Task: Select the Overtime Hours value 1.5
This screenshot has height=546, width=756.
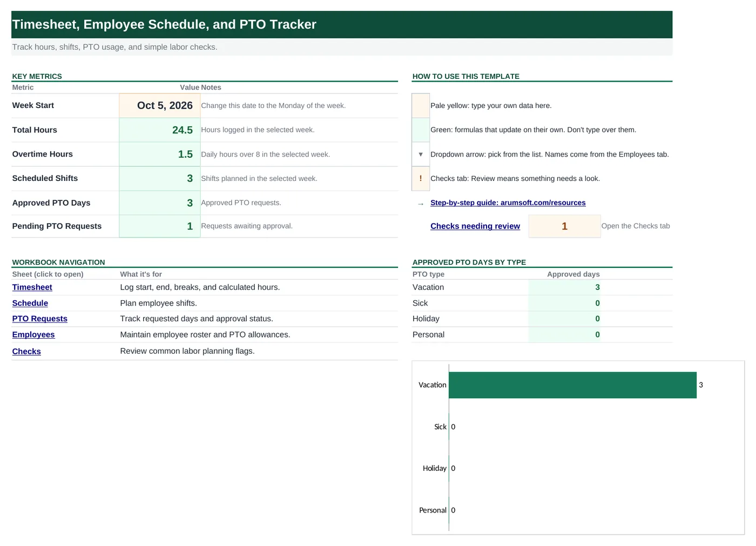Action: [x=159, y=154]
